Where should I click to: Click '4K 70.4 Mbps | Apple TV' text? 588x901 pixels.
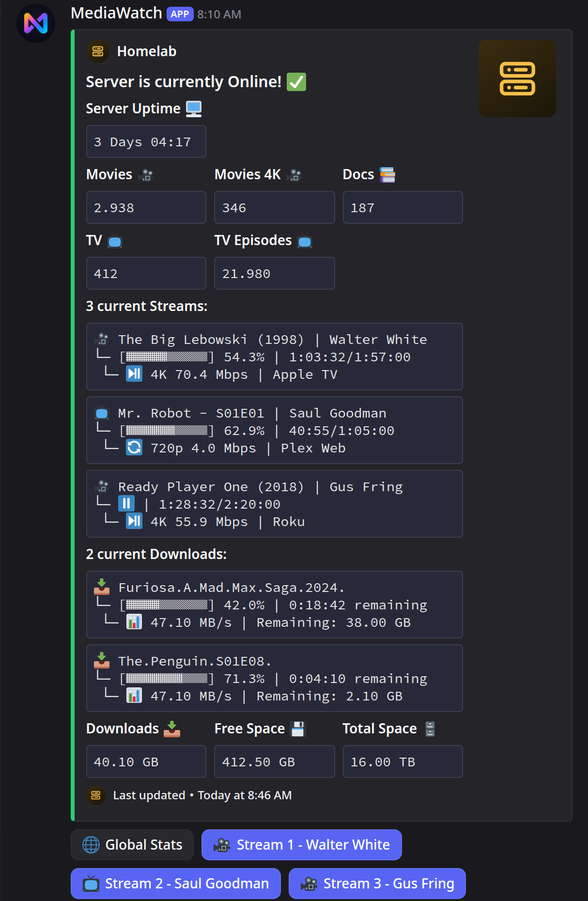click(x=244, y=374)
